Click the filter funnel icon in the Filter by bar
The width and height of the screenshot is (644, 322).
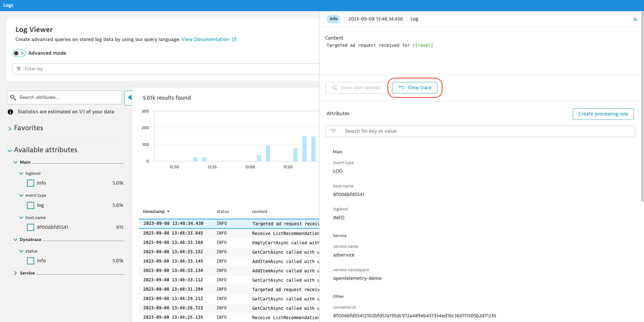[x=19, y=69]
